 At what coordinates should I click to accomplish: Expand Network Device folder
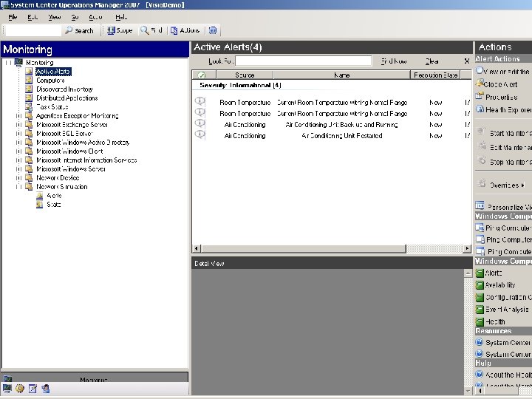click(18, 178)
